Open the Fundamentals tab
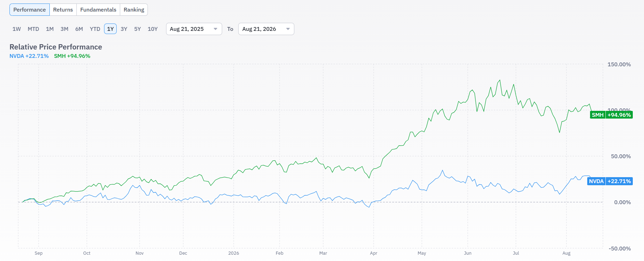 (98, 10)
